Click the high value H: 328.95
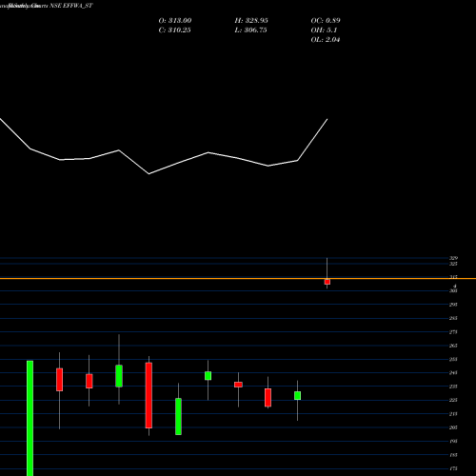Screen dimensions: 476x476 coord(251,21)
